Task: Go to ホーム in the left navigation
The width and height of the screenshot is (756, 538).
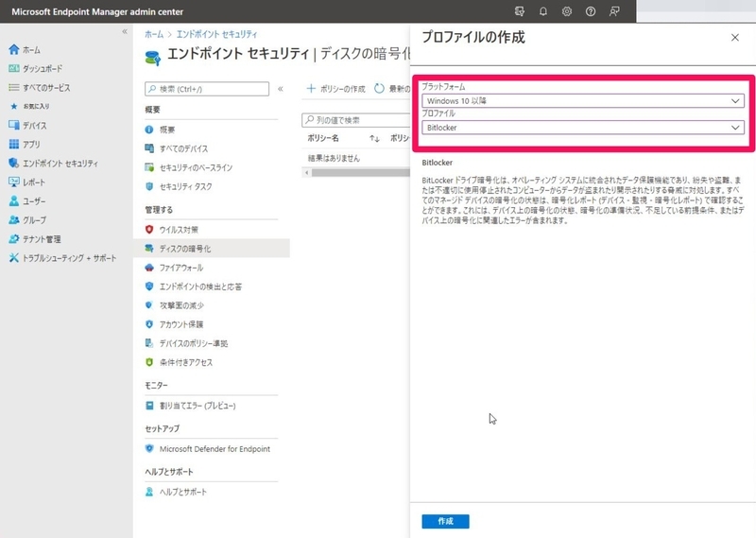Action: point(31,50)
